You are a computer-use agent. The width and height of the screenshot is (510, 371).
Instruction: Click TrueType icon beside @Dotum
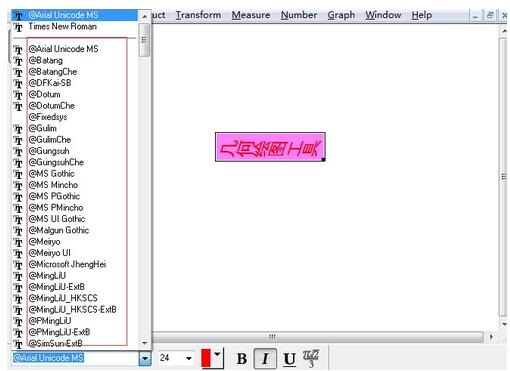click(18, 95)
